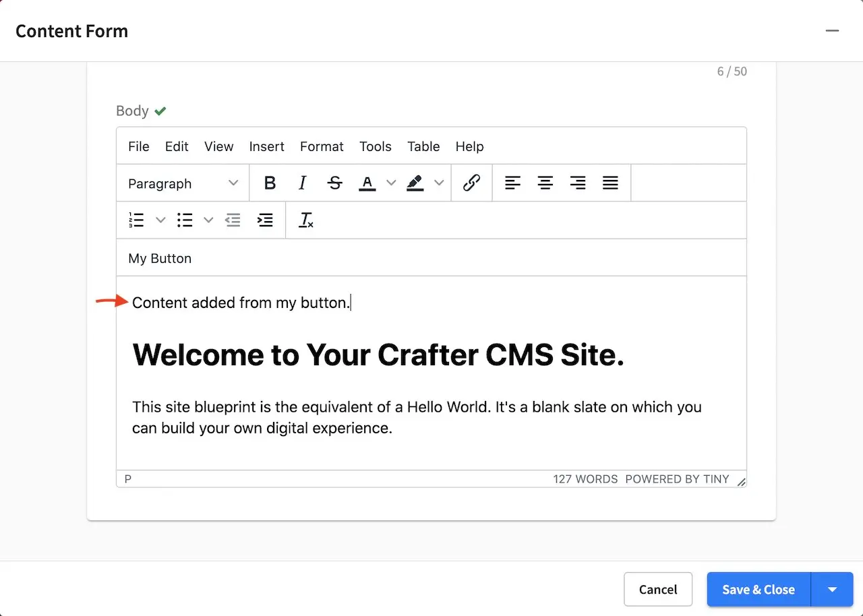Increase the indent
The height and width of the screenshot is (616, 863).
click(265, 220)
